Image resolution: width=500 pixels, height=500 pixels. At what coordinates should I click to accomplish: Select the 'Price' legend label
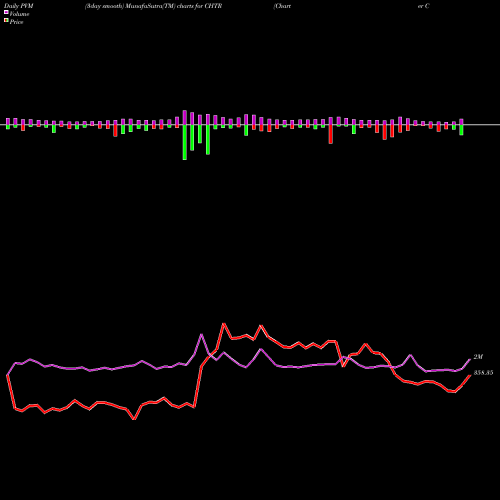click(16, 22)
